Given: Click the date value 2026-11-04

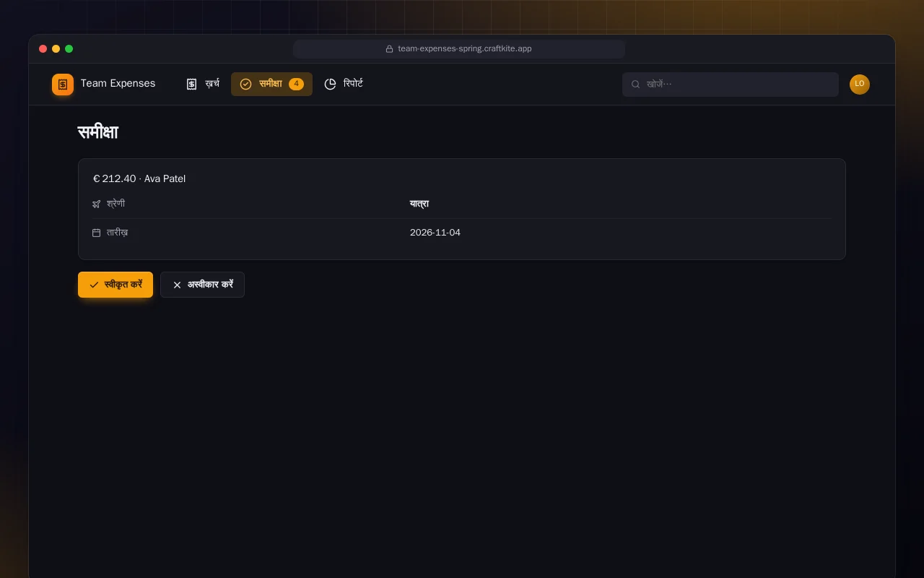Looking at the screenshot, I should pyautogui.click(x=435, y=233).
